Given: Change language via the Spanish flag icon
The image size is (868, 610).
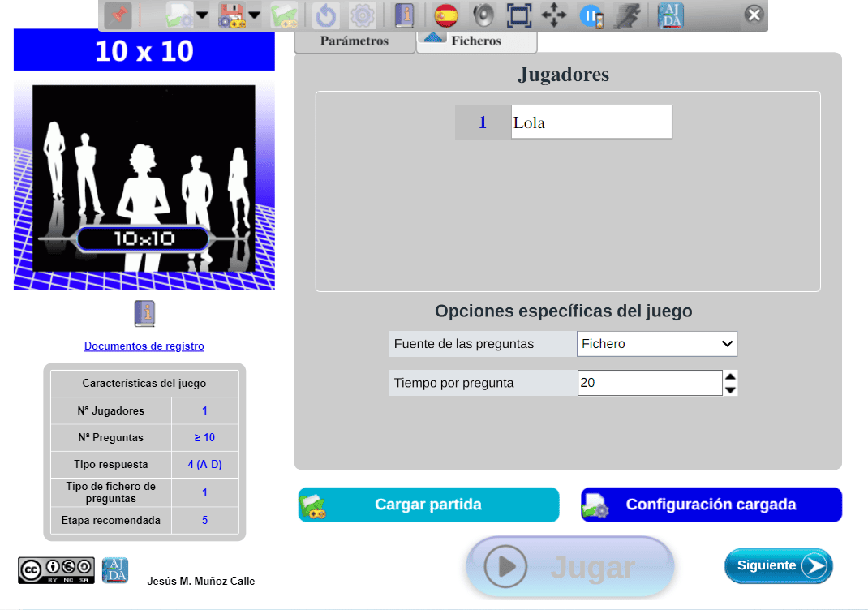Looking at the screenshot, I should pyautogui.click(x=445, y=15).
